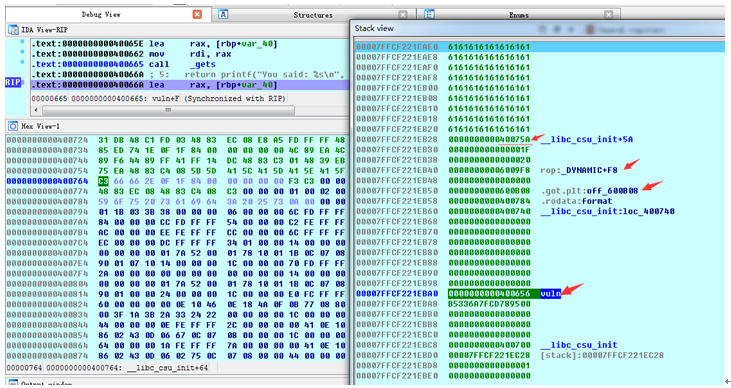Click the vuln+F synchronized status line
Screen dimensions: 731x388
159,98
